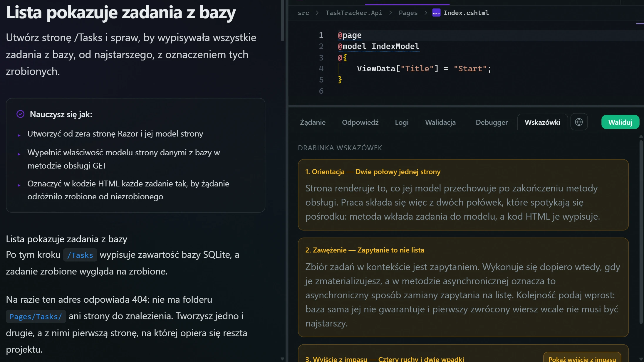Image resolution: width=644 pixels, height=362 pixels.
Task: Click the left instructions panel scrollbar thumb
Action: [x=283, y=20]
